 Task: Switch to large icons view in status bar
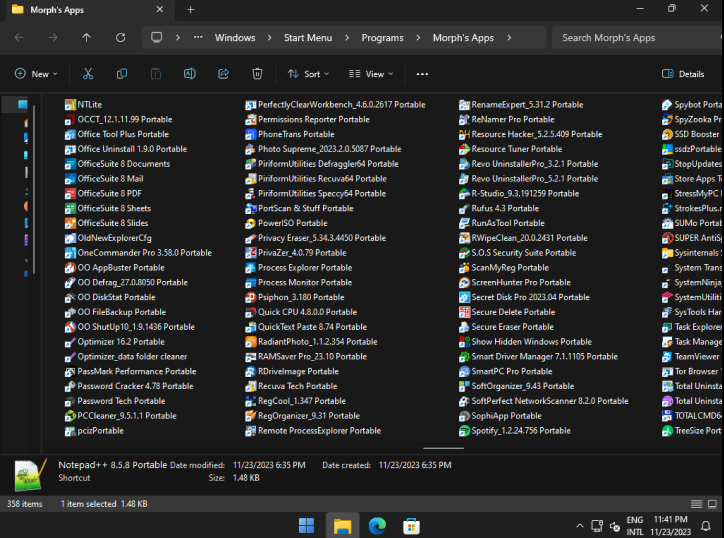pyautogui.click(x=712, y=504)
